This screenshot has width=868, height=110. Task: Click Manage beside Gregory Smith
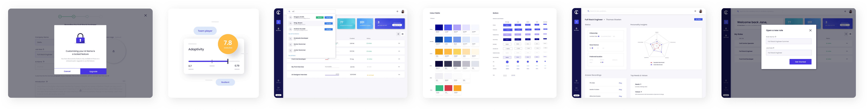pos(329,18)
